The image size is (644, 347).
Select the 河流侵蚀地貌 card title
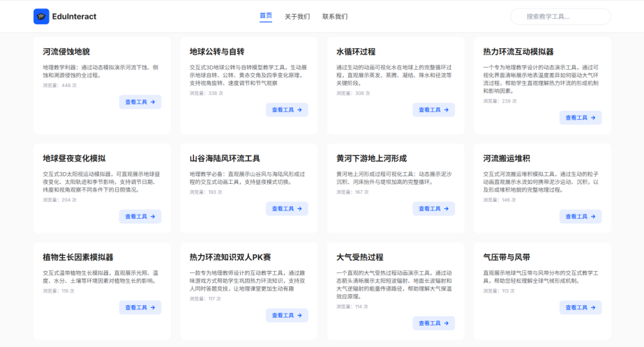[66, 52]
